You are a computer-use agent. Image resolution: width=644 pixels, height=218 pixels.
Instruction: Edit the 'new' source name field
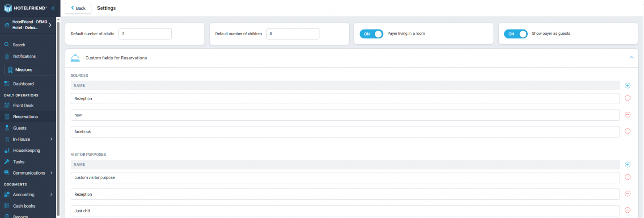[345, 115]
